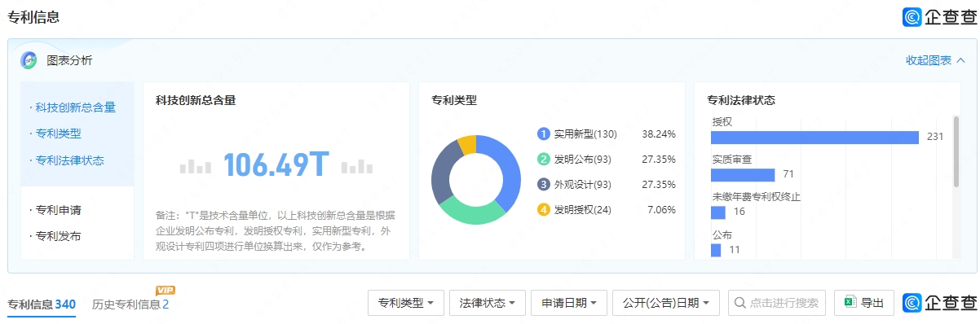Viewport: 980px width, 324px height.
Task: Open the 法律状态 filter dropdown
Action: 488,303
